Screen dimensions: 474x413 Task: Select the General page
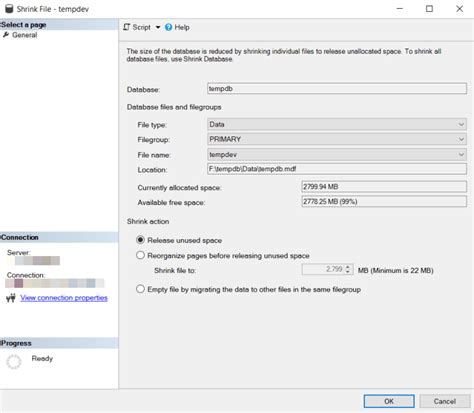(x=24, y=35)
